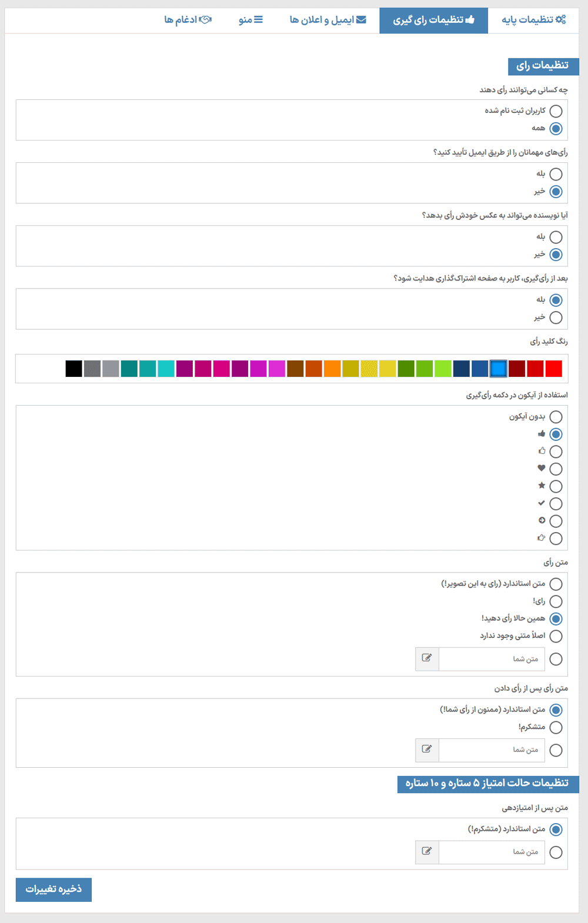Pick the black vote button color swatch
The height and width of the screenshot is (923, 588).
click(x=73, y=369)
